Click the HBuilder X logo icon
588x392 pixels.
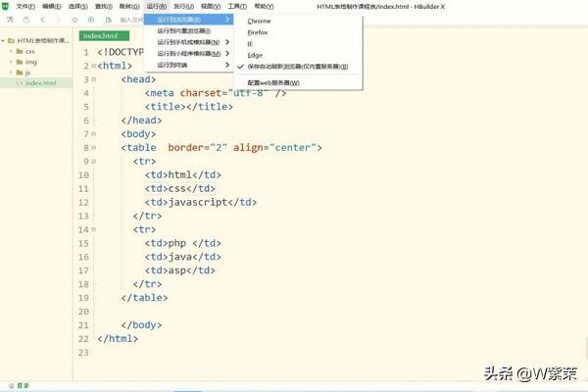[6, 6]
